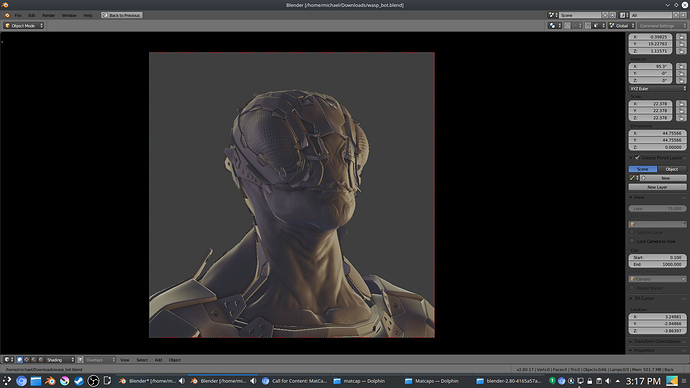This screenshot has width=690, height=388.
Task: Select the LookDev shading mode icon
Action: coord(34,360)
